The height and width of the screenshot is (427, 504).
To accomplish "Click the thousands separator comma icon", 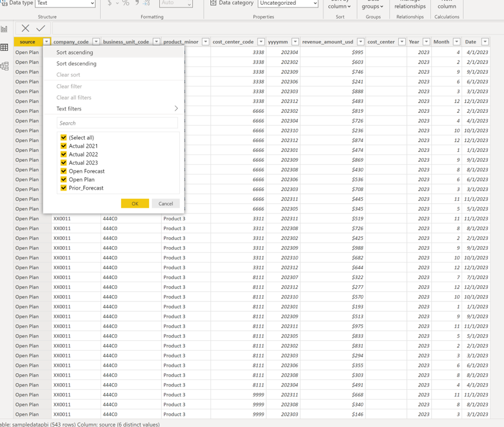I will coord(137,3).
